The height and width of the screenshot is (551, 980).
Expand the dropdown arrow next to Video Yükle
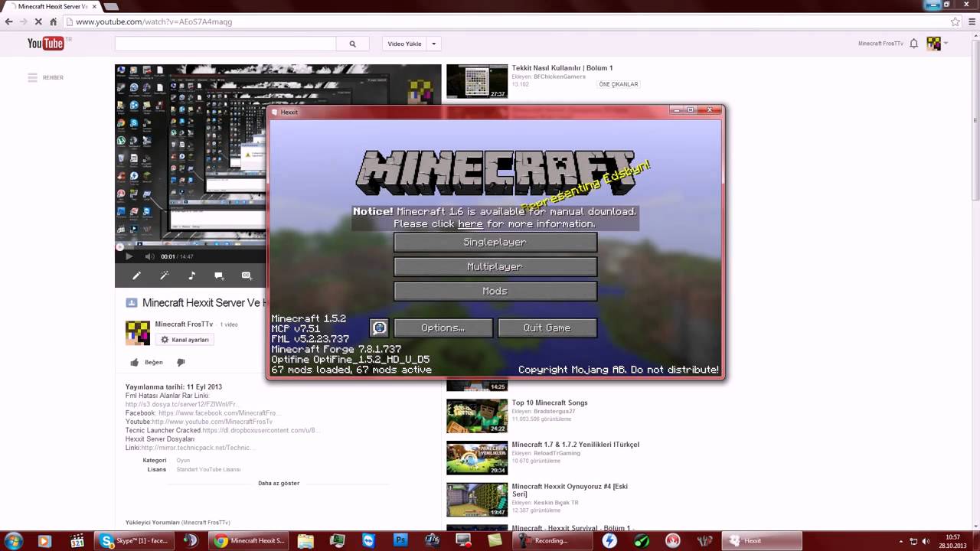433,44
